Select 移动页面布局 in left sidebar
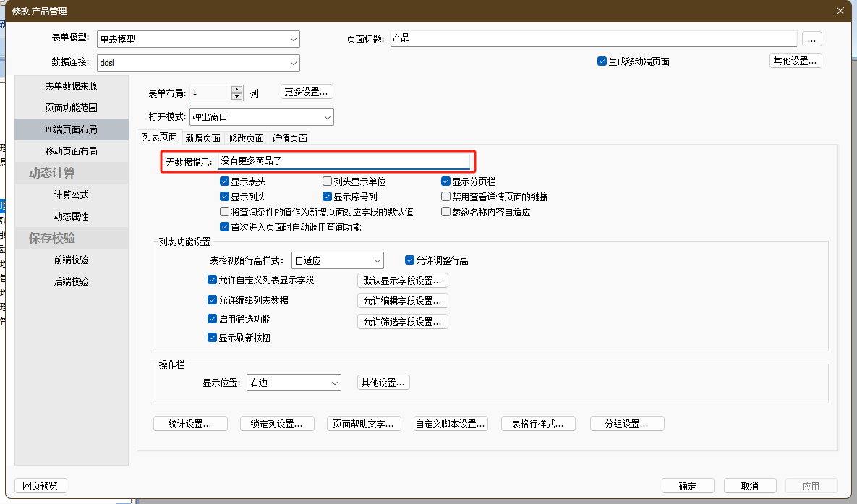This screenshot has width=857, height=504. (x=71, y=151)
